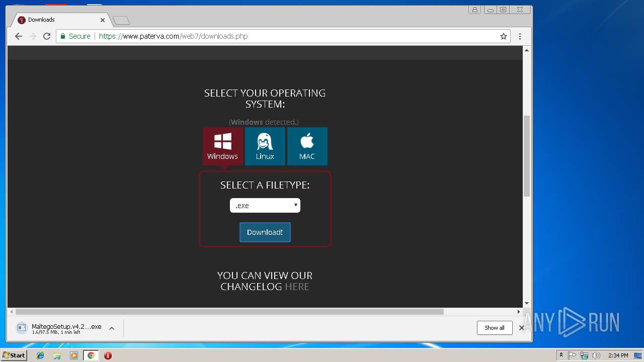
Task: Open the changelog HERE link
Action: pos(297,287)
